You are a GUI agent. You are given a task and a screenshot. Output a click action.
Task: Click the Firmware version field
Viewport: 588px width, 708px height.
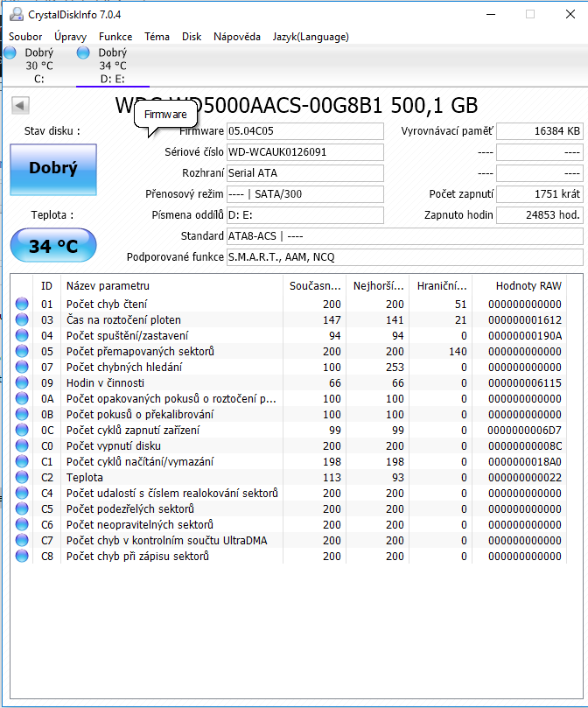coord(304,131)
